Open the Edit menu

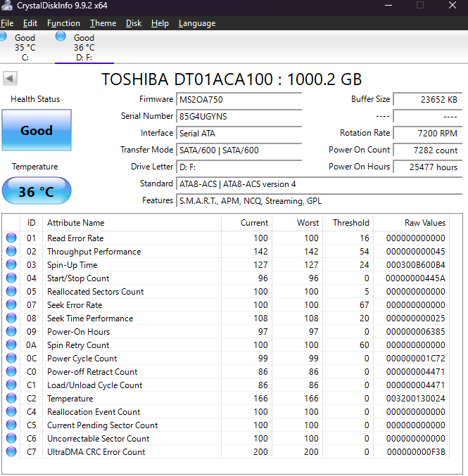pos(30,23)
